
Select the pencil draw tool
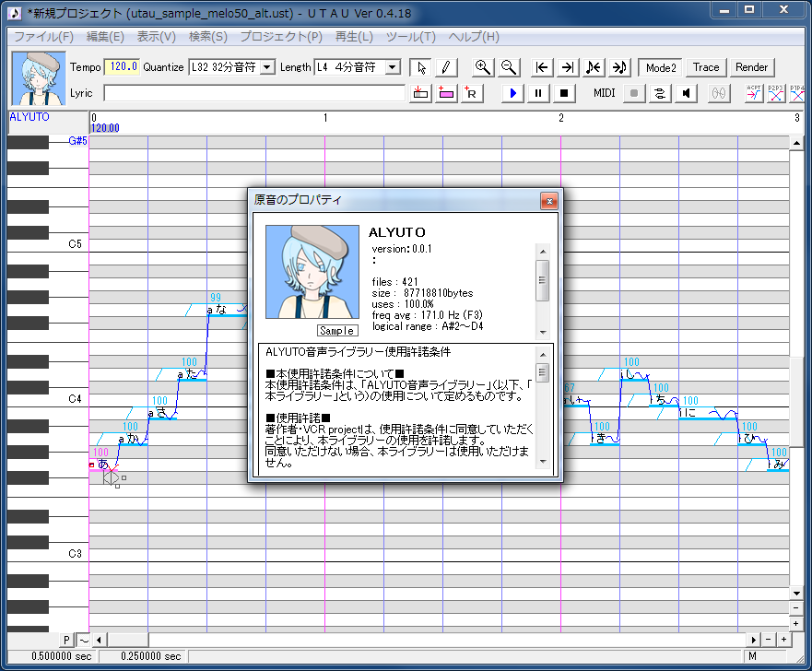click(x=446, y=67)
